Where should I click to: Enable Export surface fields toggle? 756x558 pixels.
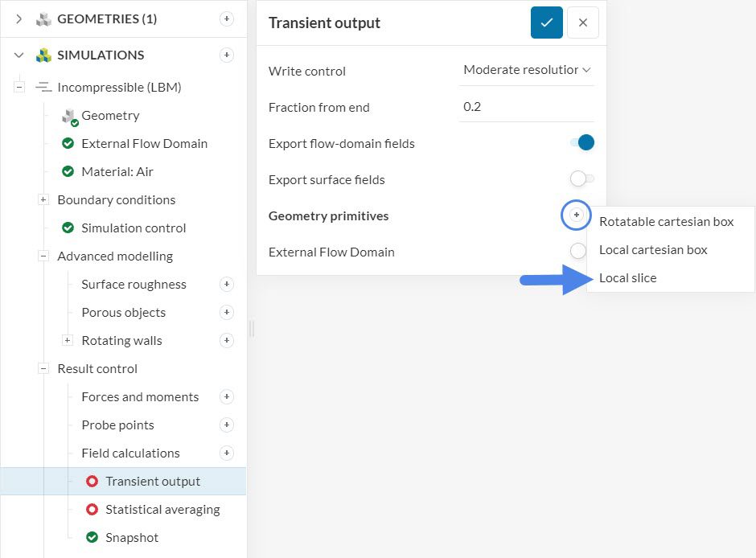pos(582,178)
